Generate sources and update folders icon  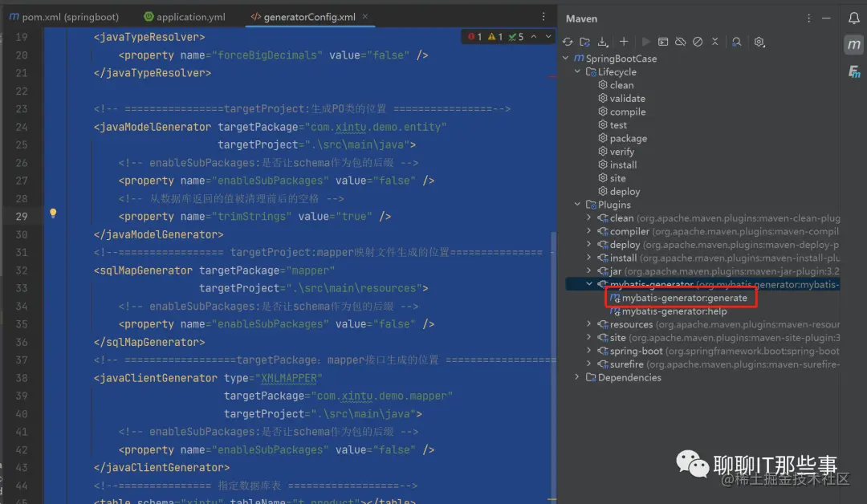pos(585,42)
